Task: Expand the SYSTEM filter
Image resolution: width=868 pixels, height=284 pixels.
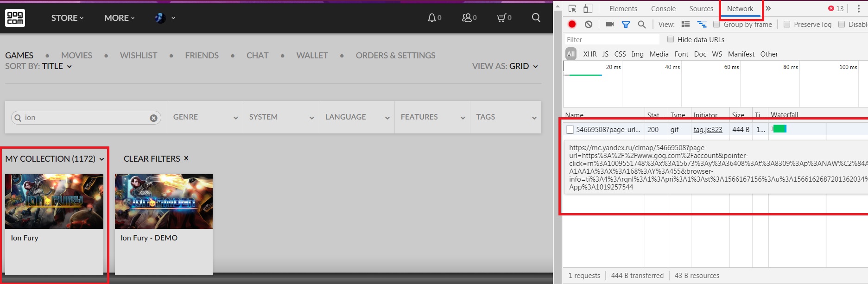Action: point(281,117)
